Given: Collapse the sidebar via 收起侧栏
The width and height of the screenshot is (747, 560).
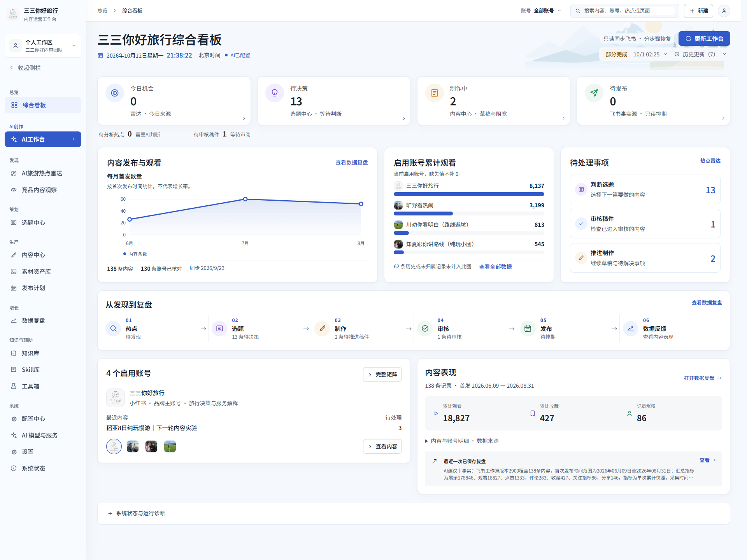Looking at the screenshot, I should 26,68.
